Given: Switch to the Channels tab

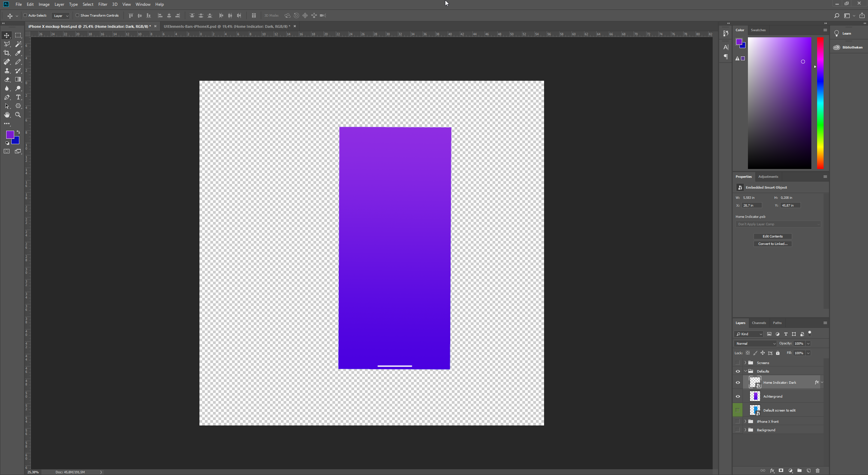Looking at the screenshot, I should (x=759, y=323).
